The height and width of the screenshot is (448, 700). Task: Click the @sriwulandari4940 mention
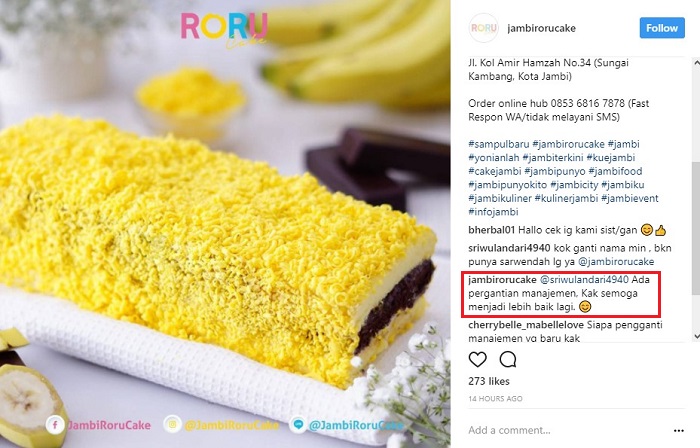[x=584, y=280]
